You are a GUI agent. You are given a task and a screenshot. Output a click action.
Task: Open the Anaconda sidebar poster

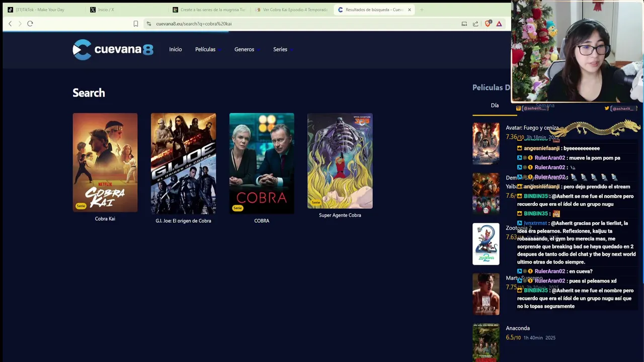(486, 342)
